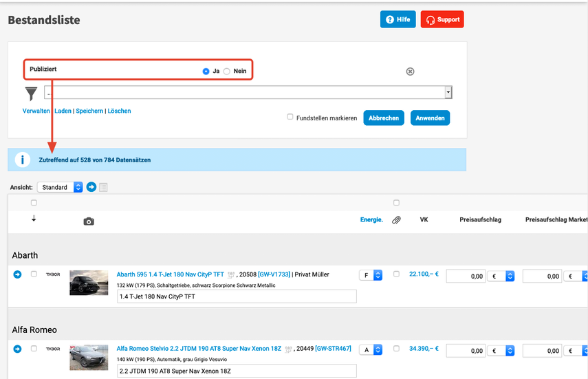Click the paperclip attachment column icon
Image resolution: width=588 pixels, height=379 pixels.
pyautogui.click(x=396, y=220)
